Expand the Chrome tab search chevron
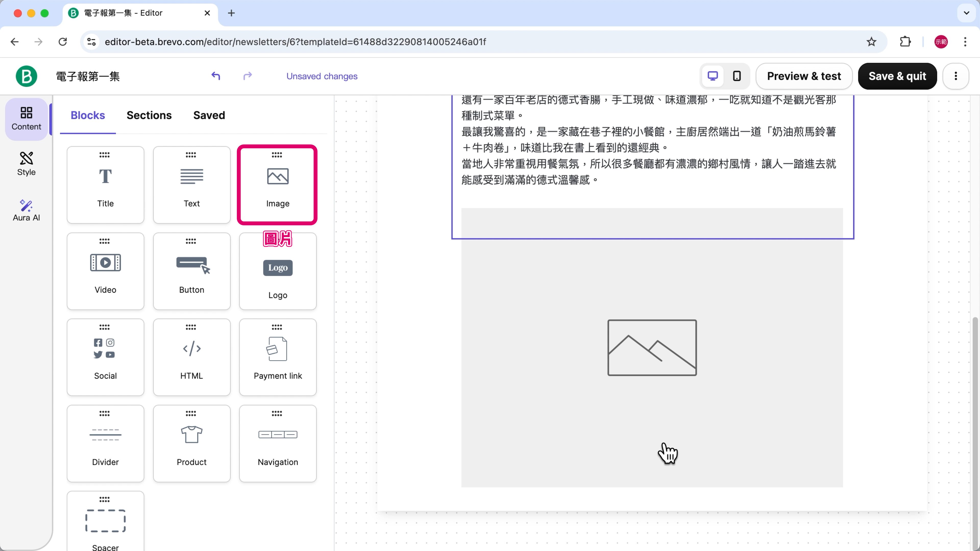Screen dimensions: 980x551 [966, 13]
